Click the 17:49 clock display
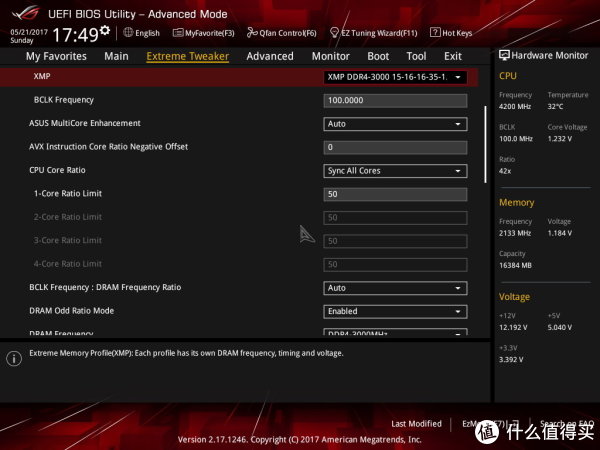This screenshot has width=600, height=450. click(x=76, y=35)
